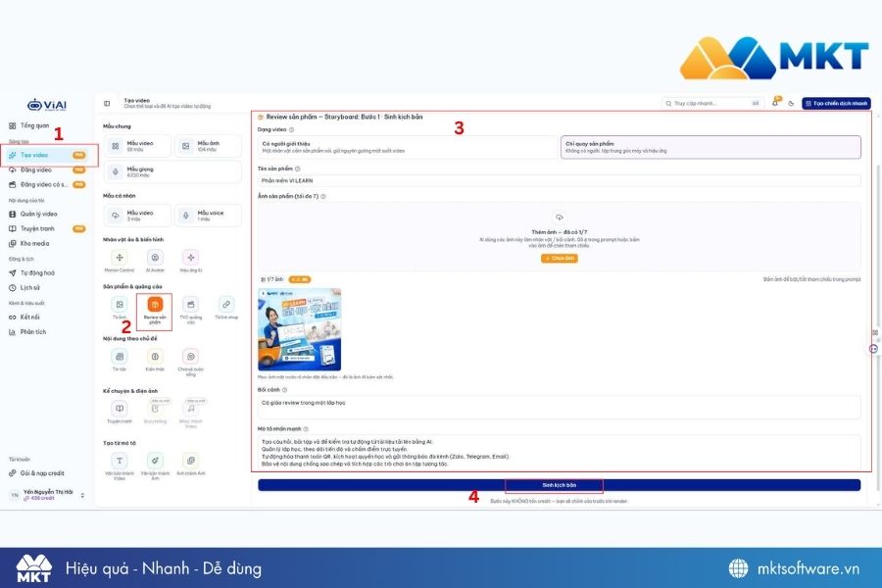Click Tạo chiến dịch nhanh button
882x588 pixels.
[836, 104]
